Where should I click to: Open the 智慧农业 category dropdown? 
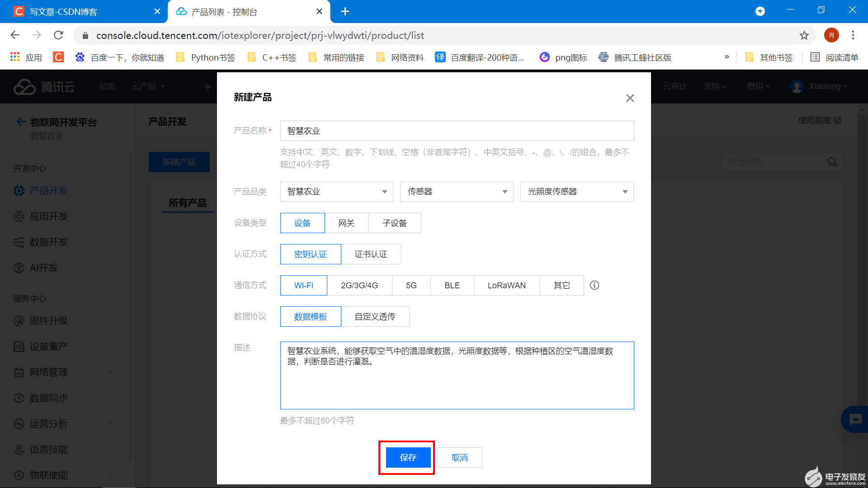click(336, 192)
